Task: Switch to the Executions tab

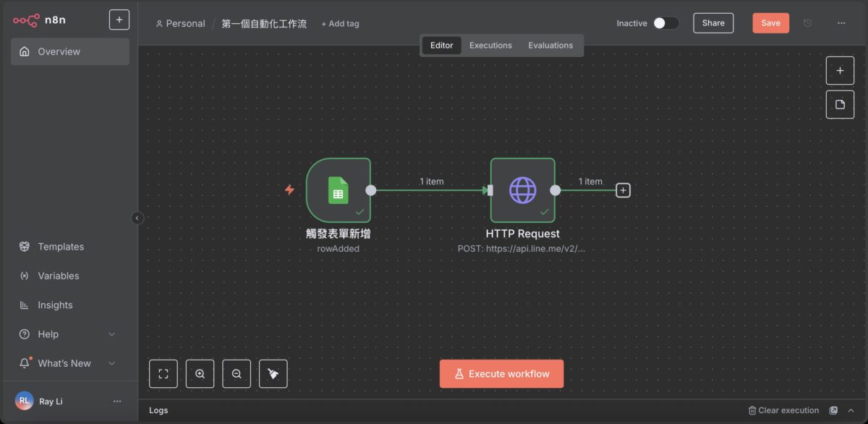Action: point(490,45)
